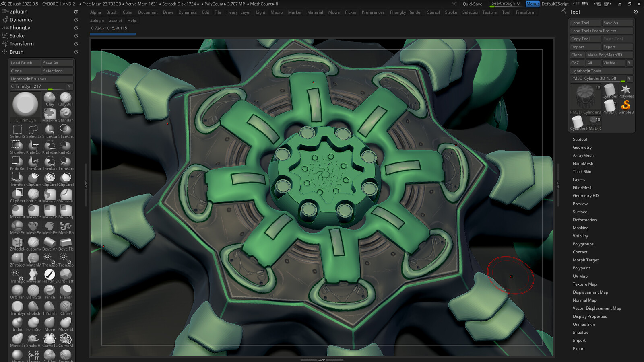This screenshot has height=362, width=644.
Task: Select the PolyMesh3D star tool icon
Action: coord(626,91)
